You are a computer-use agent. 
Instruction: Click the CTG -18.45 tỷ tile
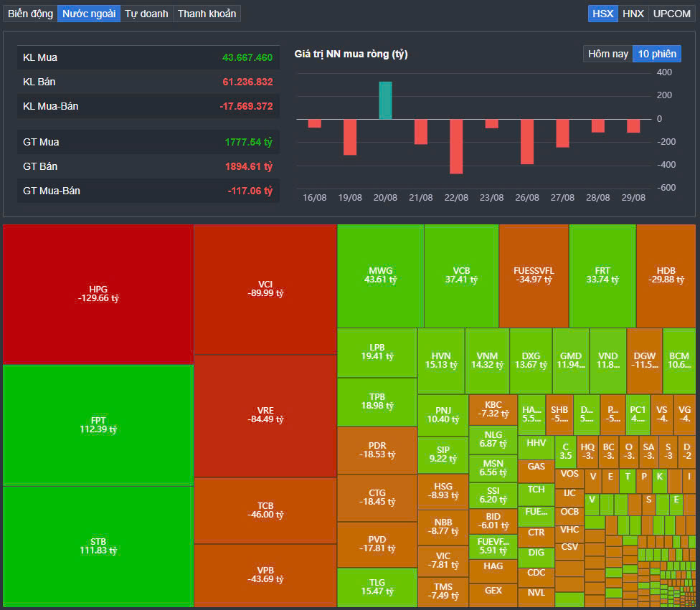[x=377, y=497]
